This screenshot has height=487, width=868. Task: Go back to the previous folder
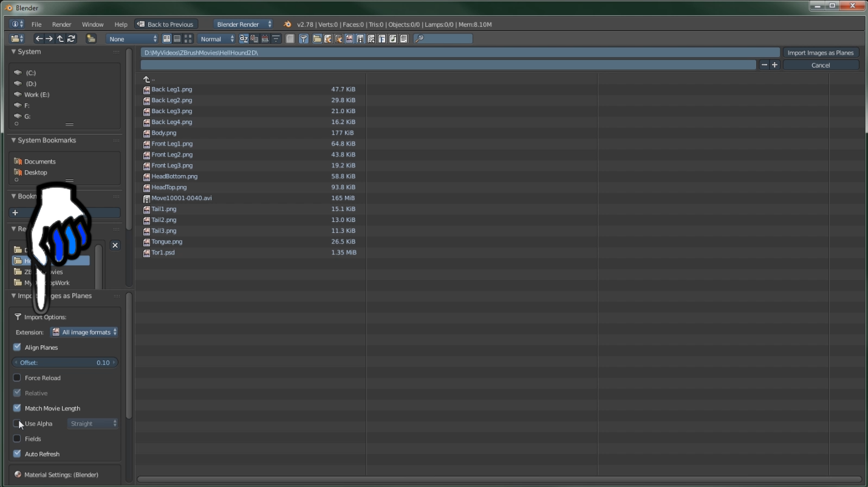39,39
